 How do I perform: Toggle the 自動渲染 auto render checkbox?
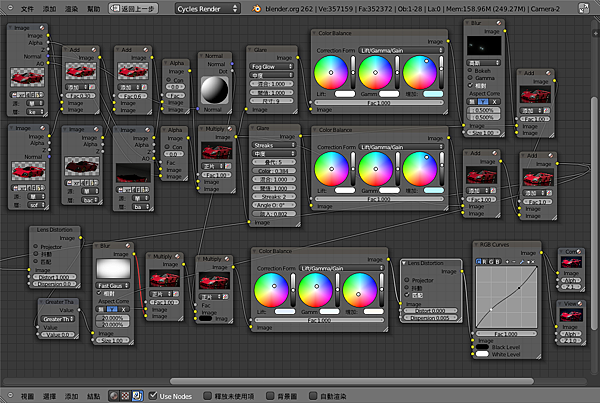tap(313, 395)
